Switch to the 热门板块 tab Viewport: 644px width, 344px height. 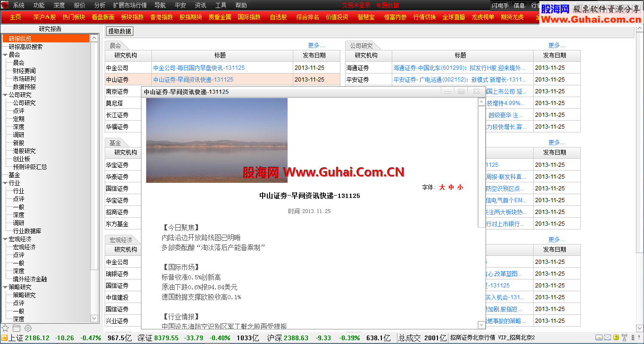74,17
